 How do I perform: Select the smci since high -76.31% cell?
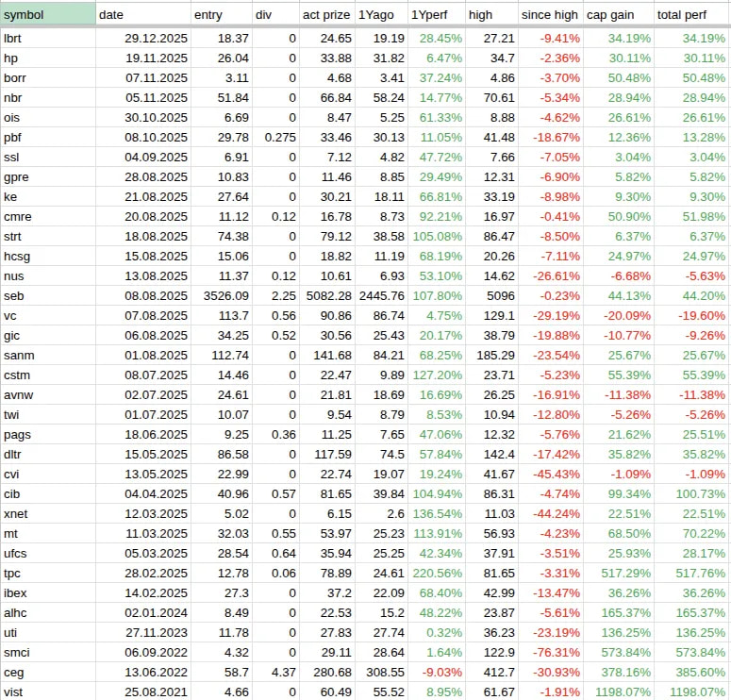pos(553,651)
